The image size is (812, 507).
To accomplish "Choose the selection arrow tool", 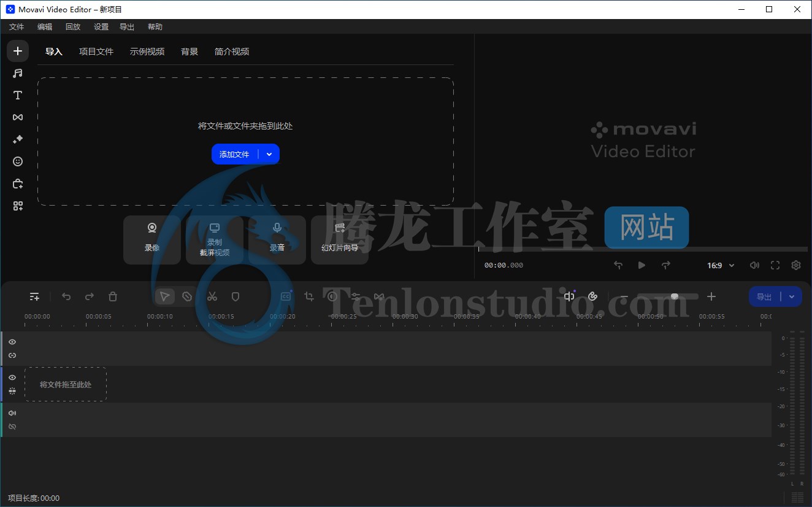I will [164, 296].
